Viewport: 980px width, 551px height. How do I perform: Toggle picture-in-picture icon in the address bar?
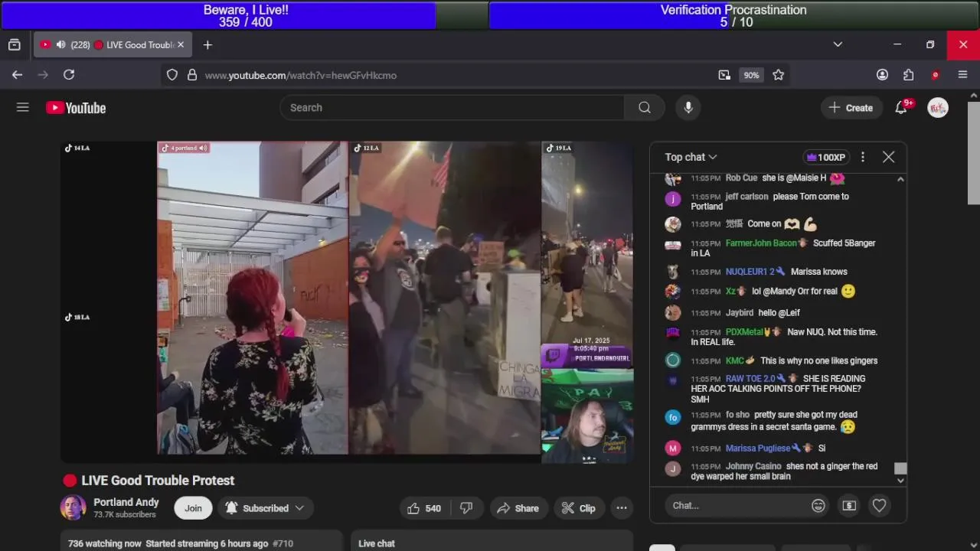pos(724,75)
